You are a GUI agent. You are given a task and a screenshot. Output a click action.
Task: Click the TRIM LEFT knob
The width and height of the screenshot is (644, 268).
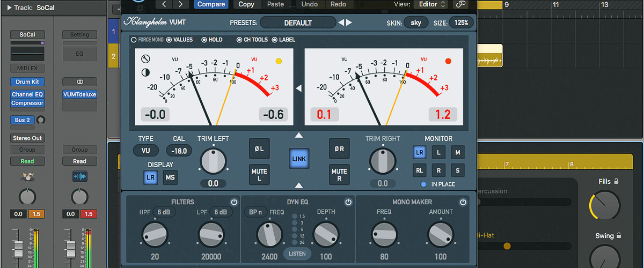[213, 161]
